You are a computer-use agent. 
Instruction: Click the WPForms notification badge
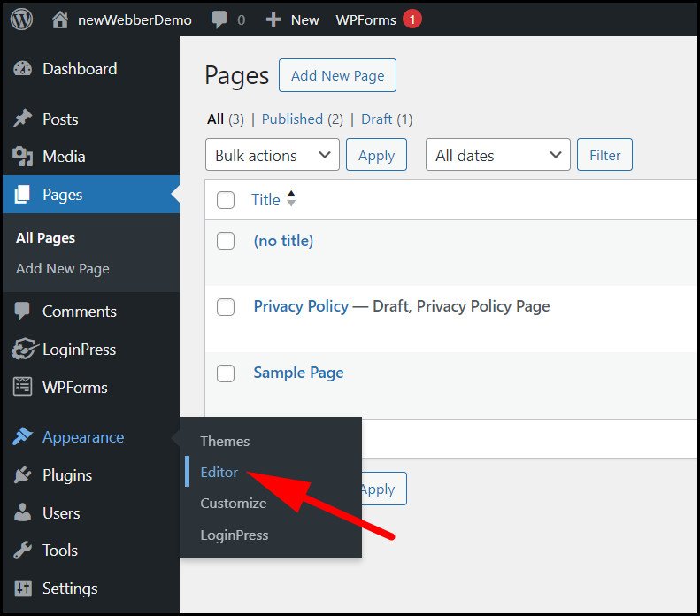click(412, 19)
